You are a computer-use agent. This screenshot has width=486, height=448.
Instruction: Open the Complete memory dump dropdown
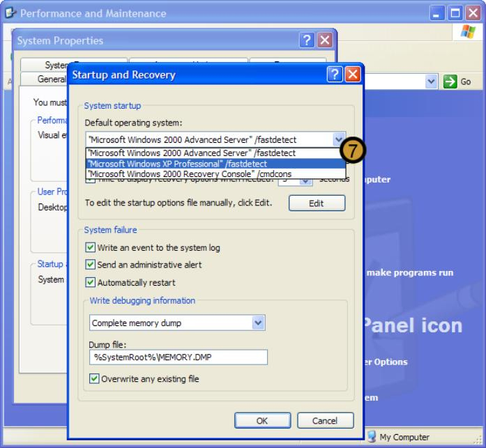[x=258, y=323]
